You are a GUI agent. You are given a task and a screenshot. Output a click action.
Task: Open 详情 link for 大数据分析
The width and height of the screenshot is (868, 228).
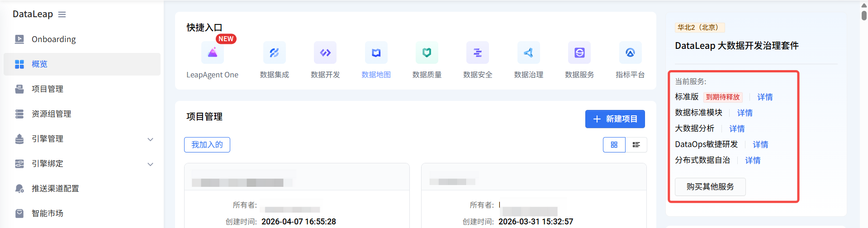click(x=737, y=129)
